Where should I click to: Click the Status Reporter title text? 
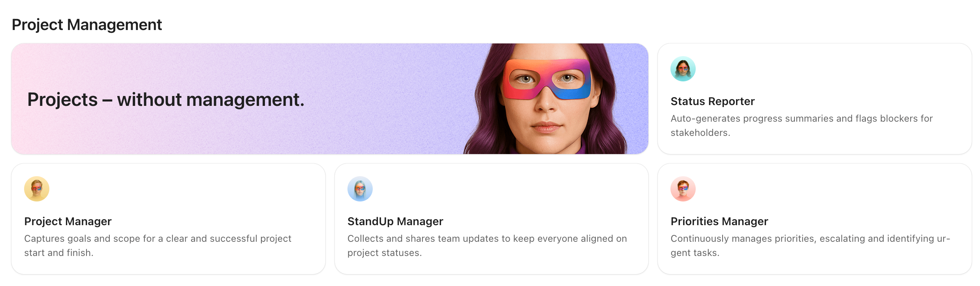712,101
